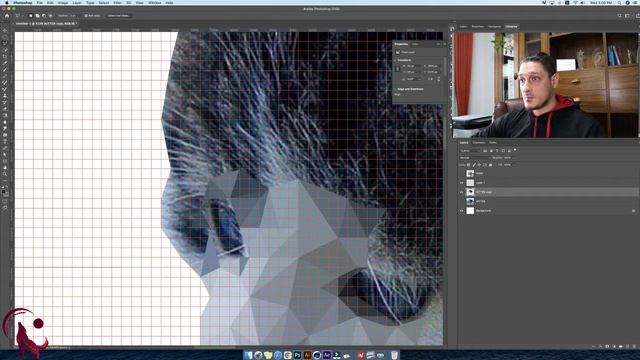
Task: Open Trash in the Dock
Action: 394,355
